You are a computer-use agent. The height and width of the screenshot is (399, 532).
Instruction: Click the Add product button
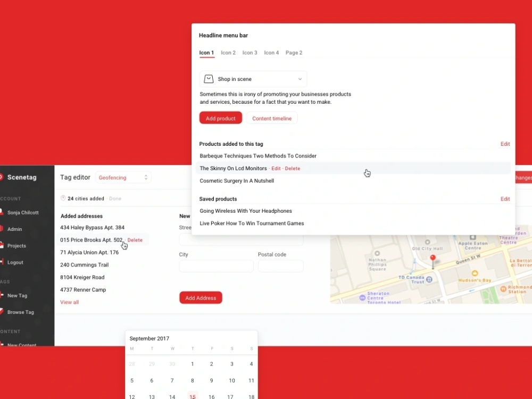220,118
